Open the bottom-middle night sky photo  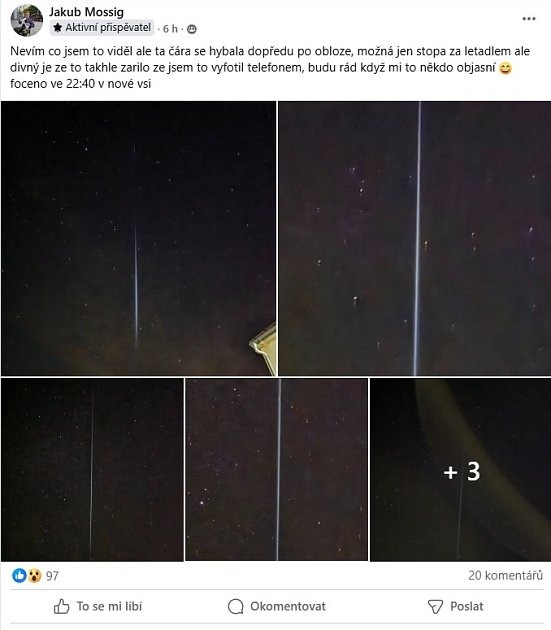click(277, 470)
